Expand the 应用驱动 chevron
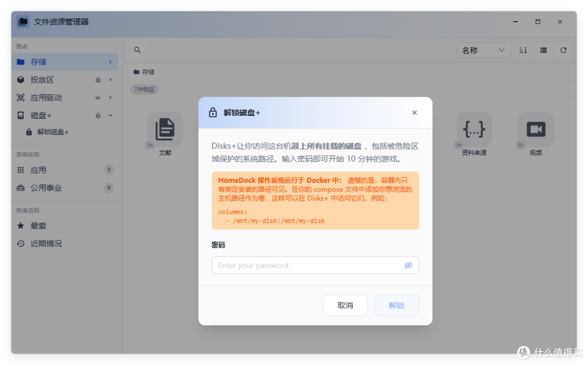Viewport: 588px width, 365px height. 110,98
